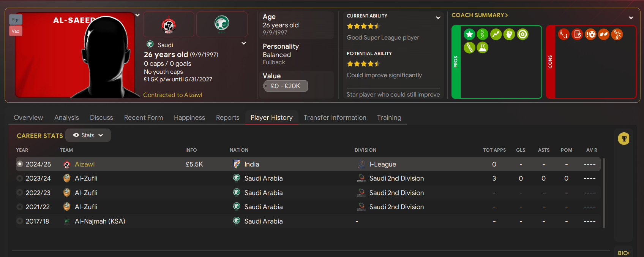Open the Reports tab
Image resolution: width=644 pixels, height=257 pixels.
click(x=228, y=117)
